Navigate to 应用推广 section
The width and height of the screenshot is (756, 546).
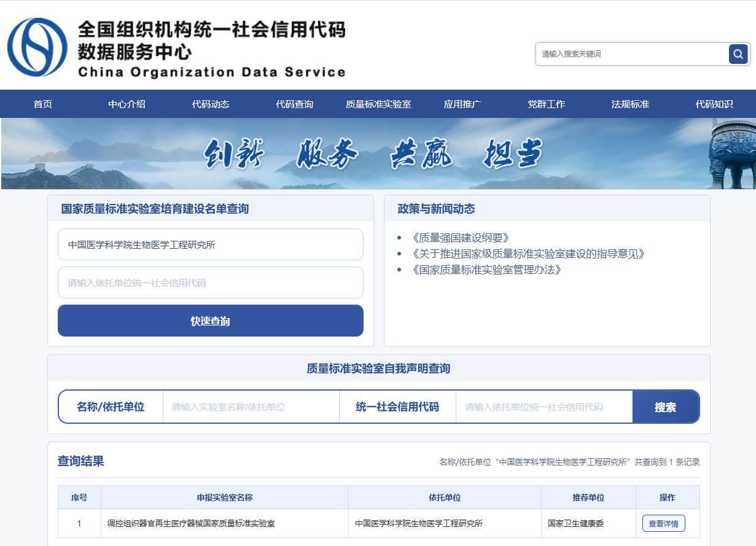[462, 104]
